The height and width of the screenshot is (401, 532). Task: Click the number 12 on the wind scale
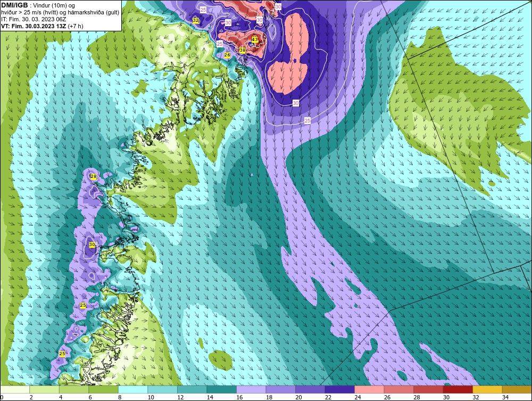pyautogui.click(x=180, y=397)
